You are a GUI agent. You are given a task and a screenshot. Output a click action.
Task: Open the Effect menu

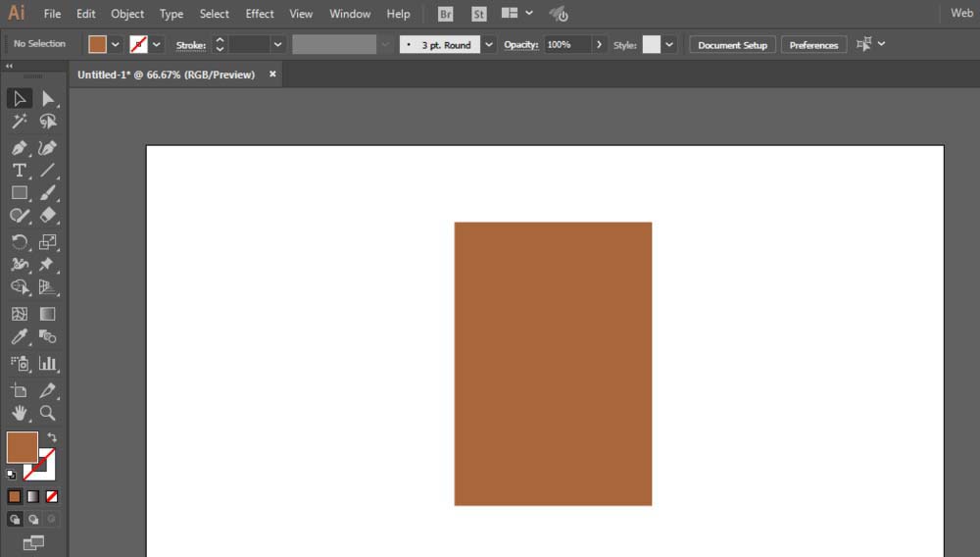pyautogui.click(x=260, y=14)
